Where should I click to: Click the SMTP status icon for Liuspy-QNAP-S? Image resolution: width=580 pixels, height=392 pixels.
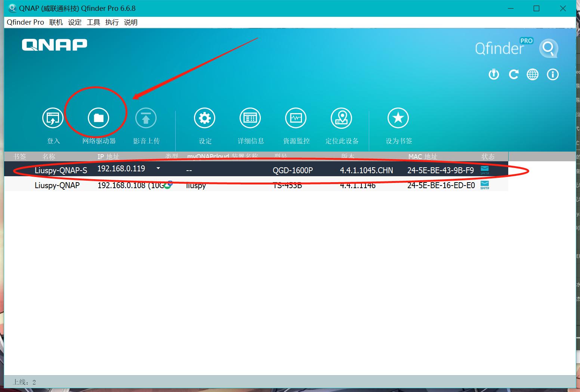[x=485, y=170]
